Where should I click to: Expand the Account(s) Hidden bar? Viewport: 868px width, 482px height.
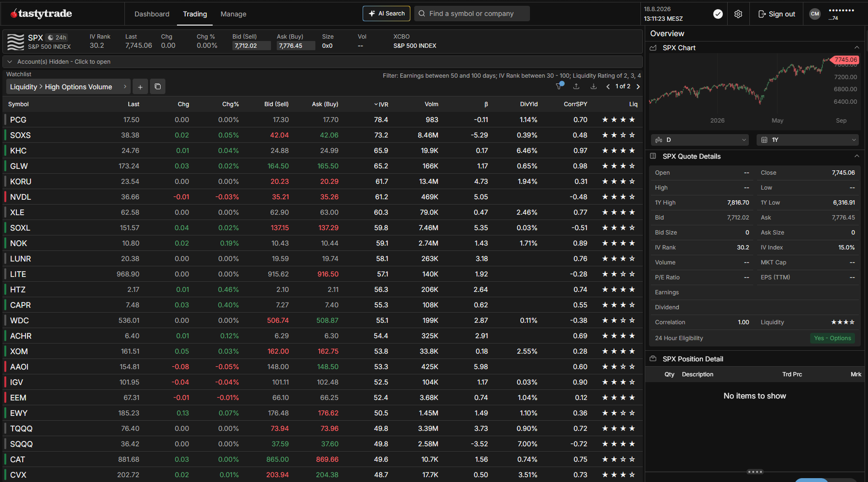pos(323,62)
